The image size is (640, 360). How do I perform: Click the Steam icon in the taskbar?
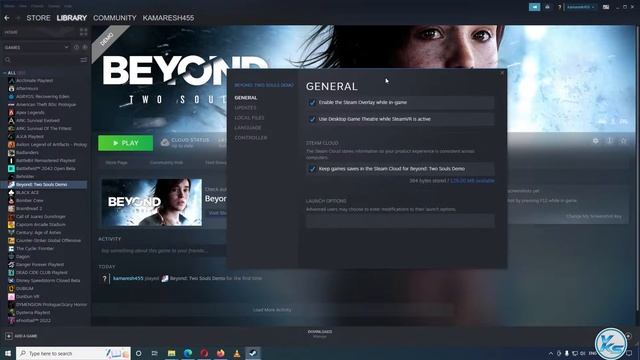point(253,353)
